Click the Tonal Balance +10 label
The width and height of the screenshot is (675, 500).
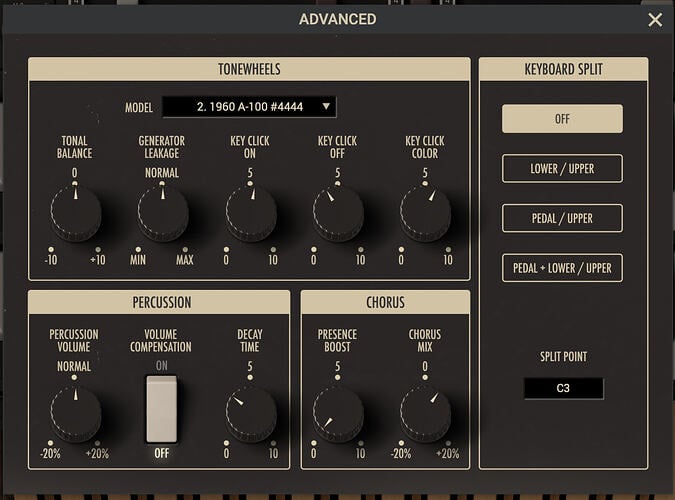tap(98, 260)
